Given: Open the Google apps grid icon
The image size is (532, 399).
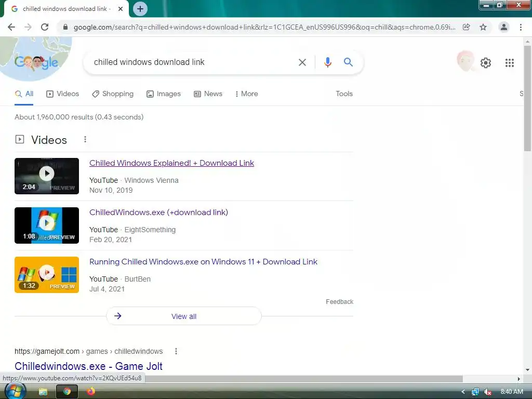Looking at the screenshot, I should (509, 63).
